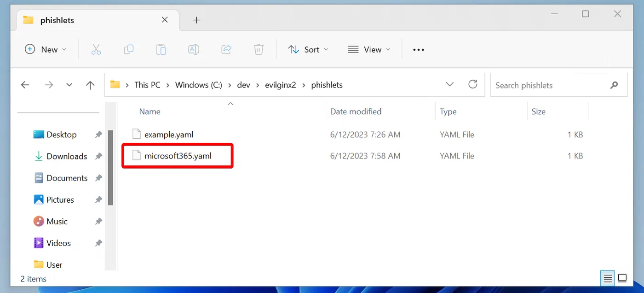Screen dimensions: 644x293
Task: Go back with the left arrow
Action: (25, 85)
